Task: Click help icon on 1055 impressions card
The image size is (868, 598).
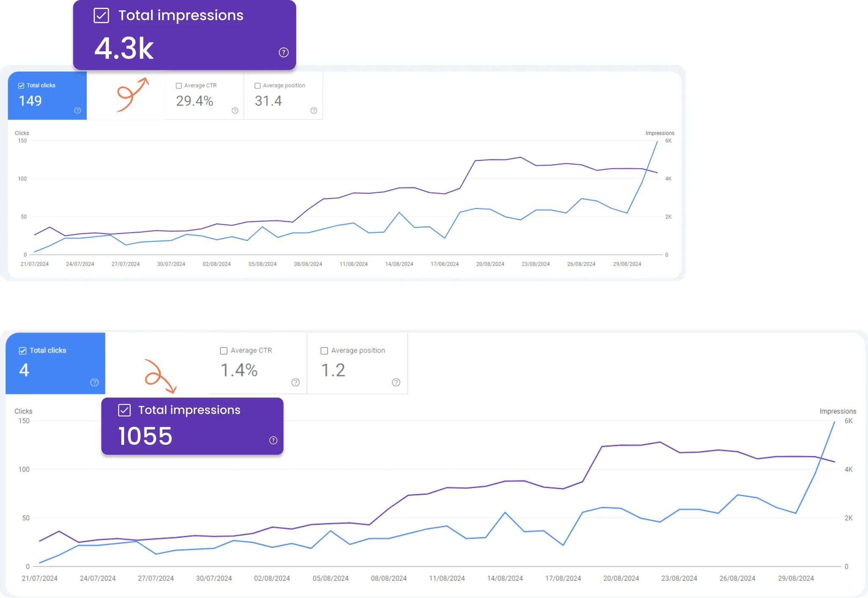Action: [273, 440]
